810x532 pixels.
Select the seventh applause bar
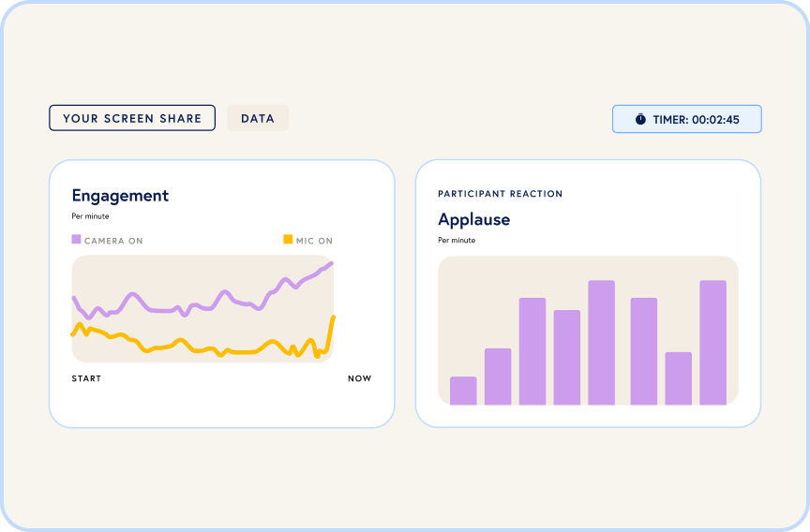tap(678, 378)
